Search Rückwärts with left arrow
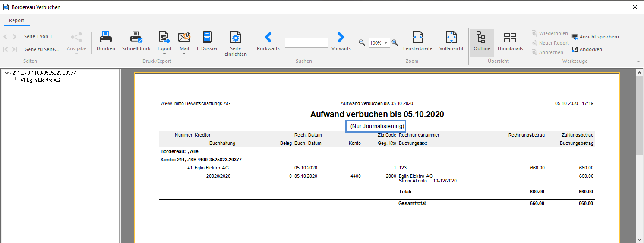This screenshot has height=243, width=644. 268,37
